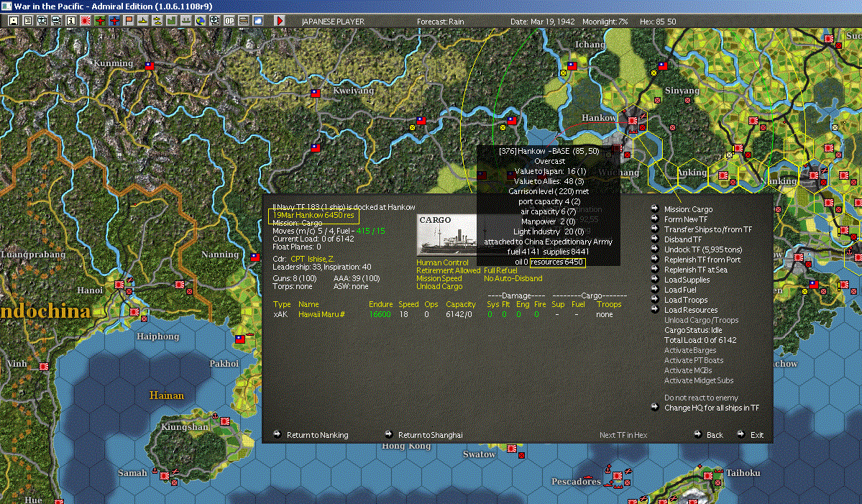Select the red plane on blue toolbar icon

click(x=114, y=21)
